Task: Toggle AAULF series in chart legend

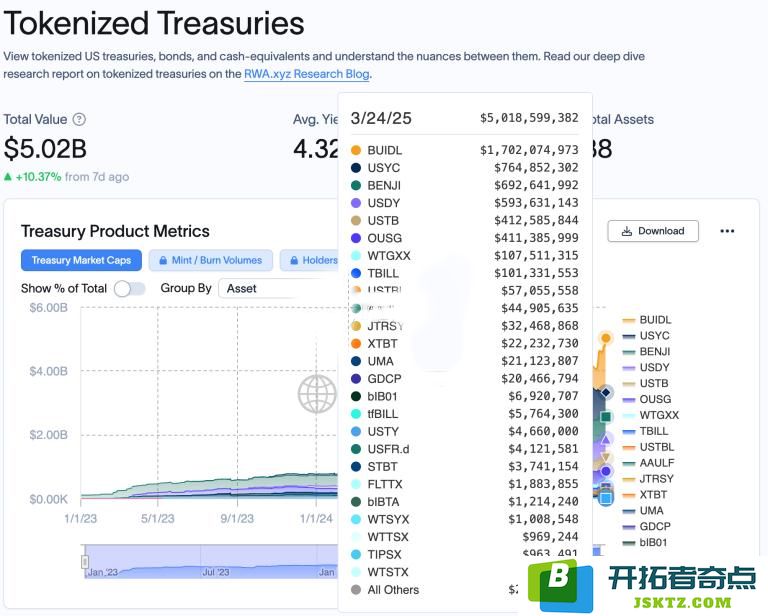Action: (648, 463)
